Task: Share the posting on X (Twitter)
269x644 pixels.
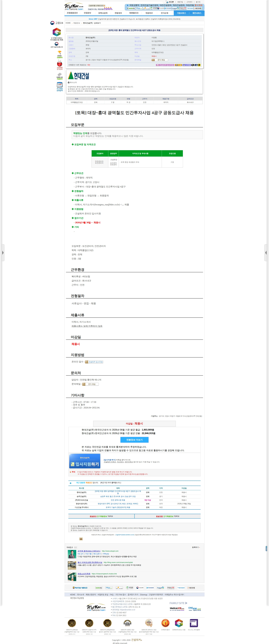Action: coord(193,65)
